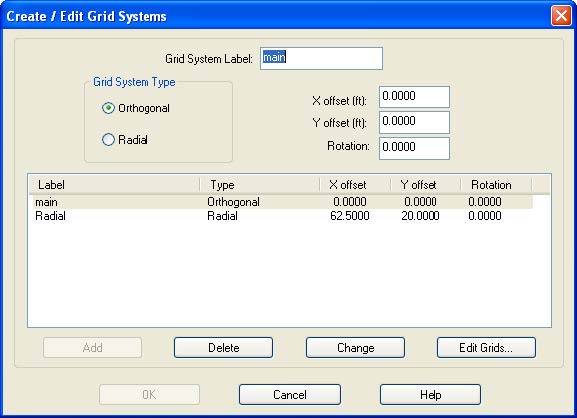Close the Create / Edit Grid Systems window

pos(561,16)
